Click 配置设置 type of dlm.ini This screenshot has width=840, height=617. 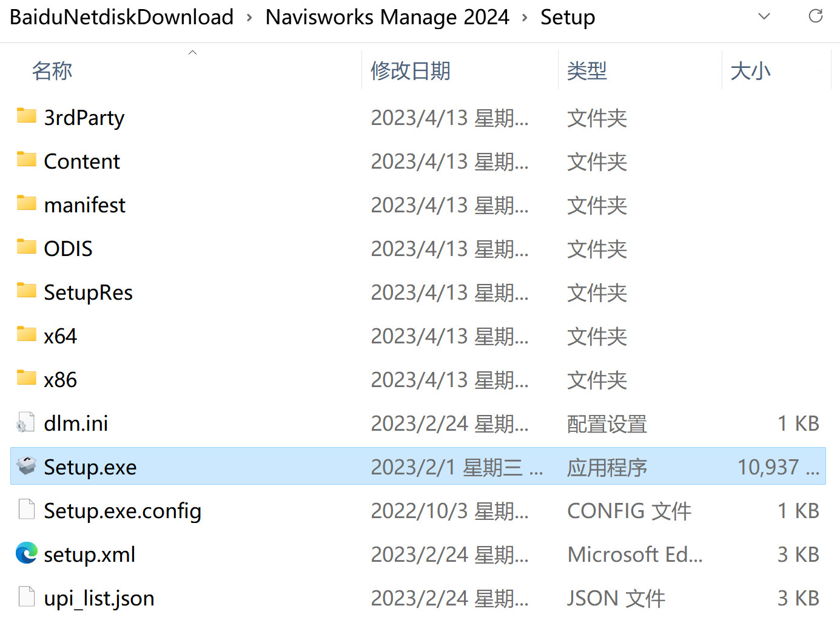[x=607, y=423]
